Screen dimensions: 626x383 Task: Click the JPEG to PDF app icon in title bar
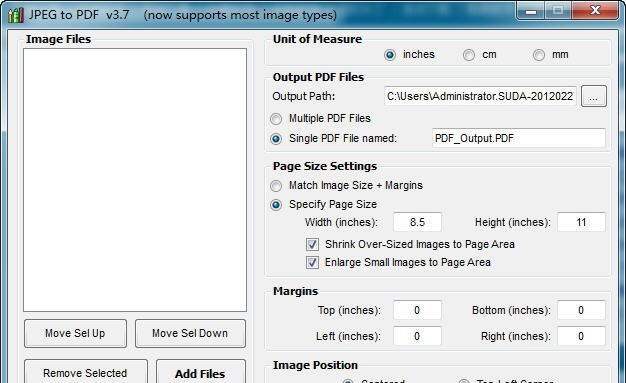16,15
